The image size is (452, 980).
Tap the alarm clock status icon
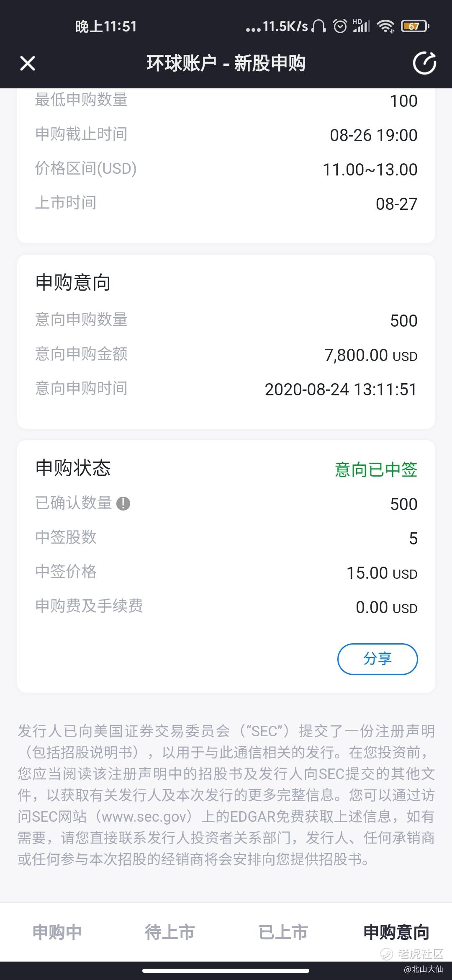[x=340, y=26]
